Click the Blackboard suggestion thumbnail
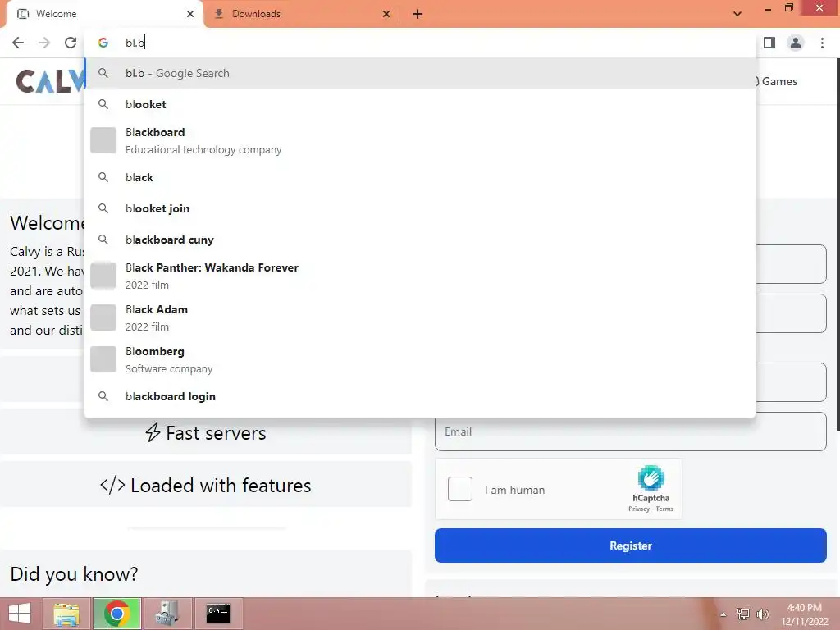The image size is (840, 630). point(103,140)
